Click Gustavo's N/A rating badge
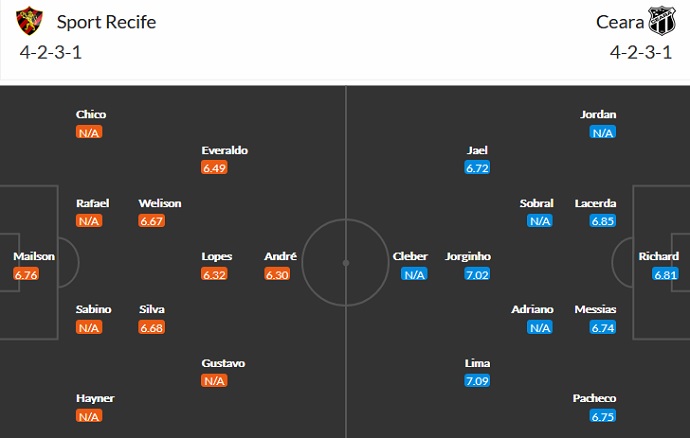 (215, 381)
